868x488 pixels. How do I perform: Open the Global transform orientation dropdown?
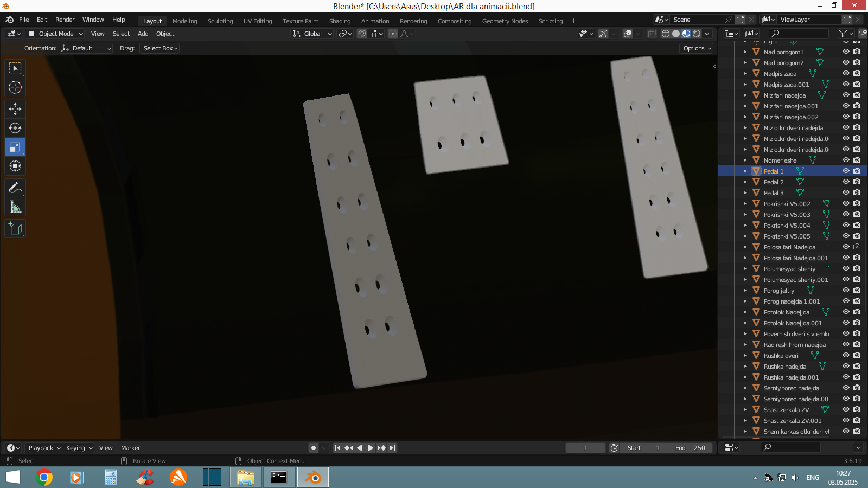[312, 34]
